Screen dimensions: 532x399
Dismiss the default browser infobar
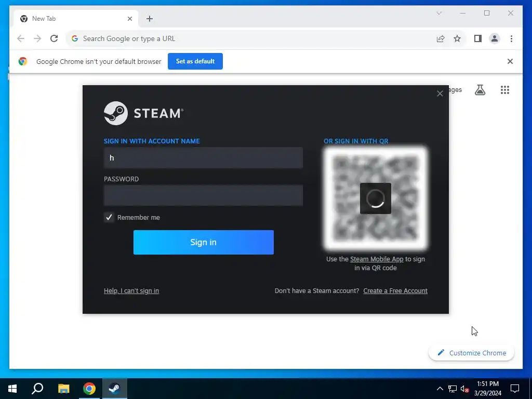pos(510,61)
